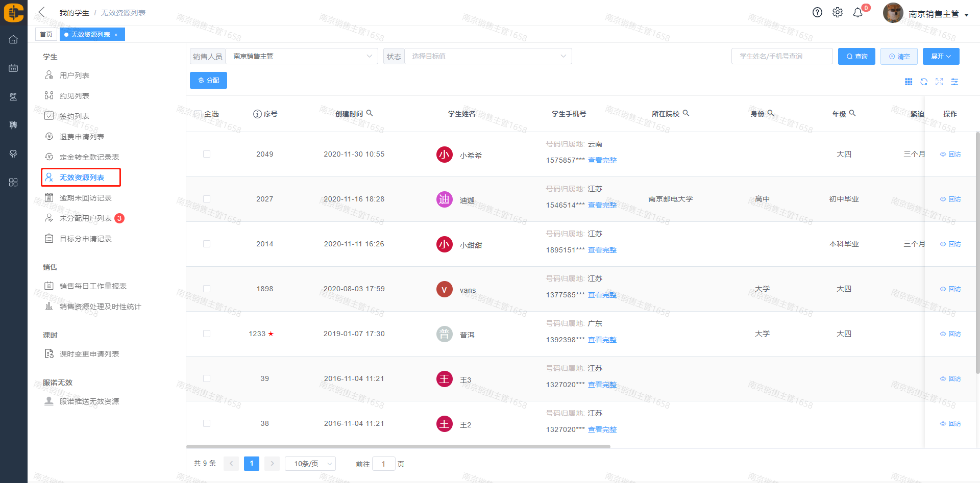Viewport: 980px width, 483px height.
Task: Select checkbox for row 2049
Action: click(x=207, y=154)
